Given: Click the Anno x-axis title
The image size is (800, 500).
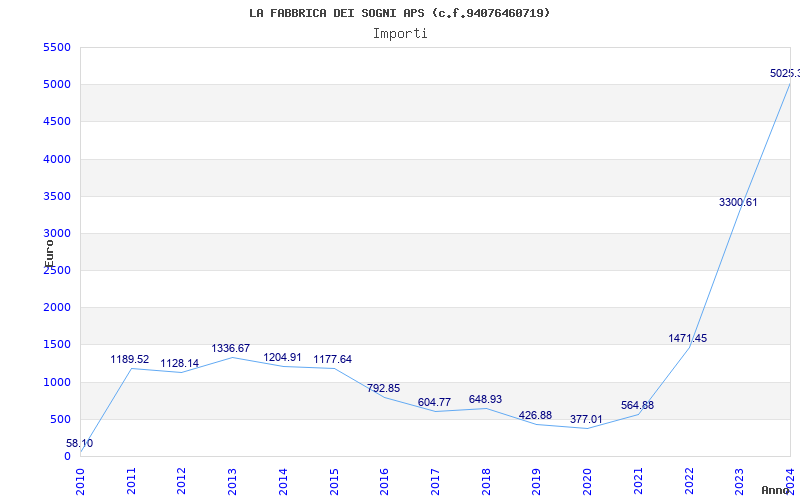Looking at the screenshot, I should coord(775,490).
